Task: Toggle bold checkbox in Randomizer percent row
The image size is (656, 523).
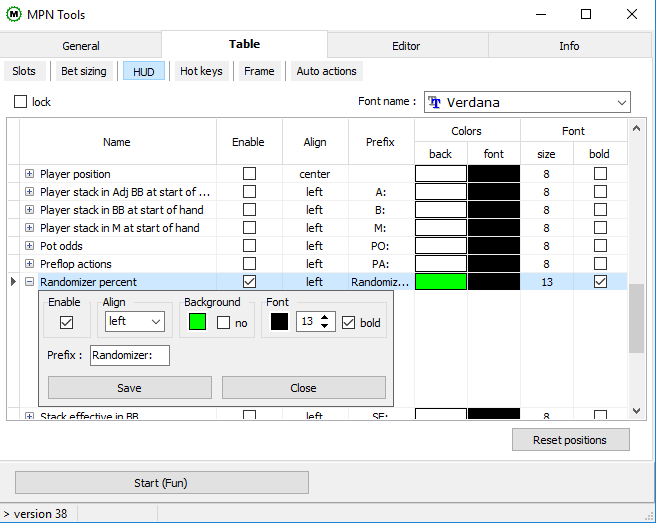Action: point(600,282)
